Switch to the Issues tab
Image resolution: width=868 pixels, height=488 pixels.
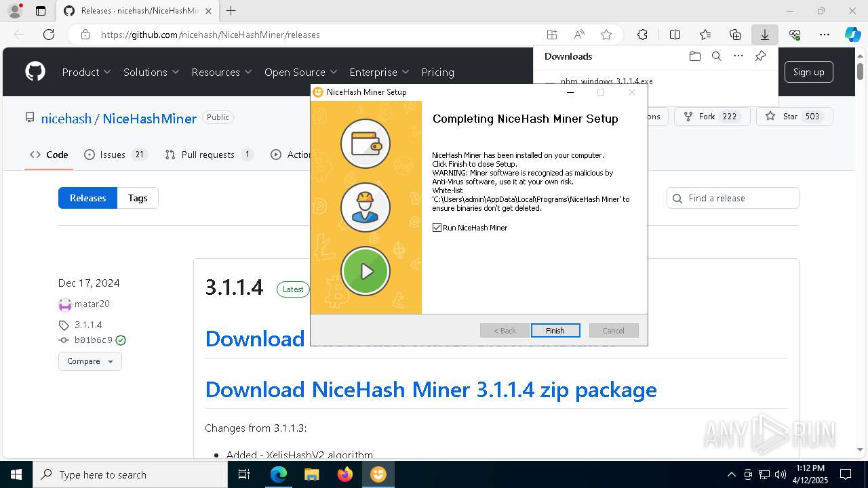pyautogui.click(x=115, y=155)
